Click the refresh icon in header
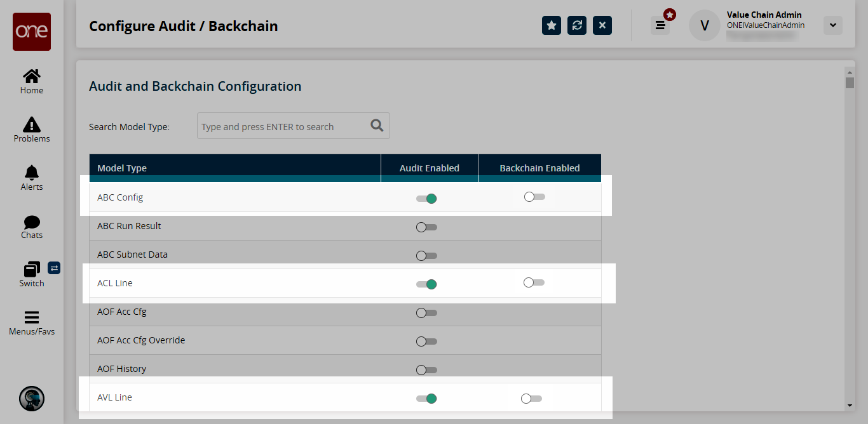The width and height of the screenshot is (868, 424). [577, 25]
